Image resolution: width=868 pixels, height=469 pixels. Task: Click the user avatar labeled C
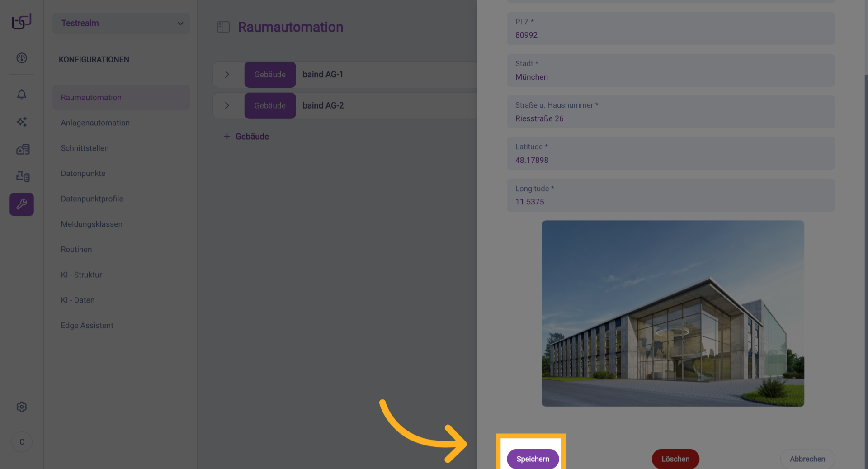(x=22, y=442)
